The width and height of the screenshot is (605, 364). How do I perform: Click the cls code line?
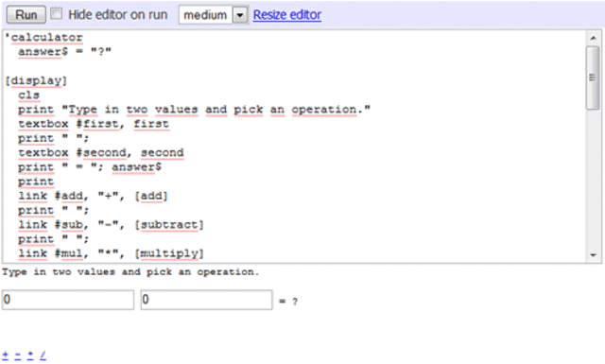tap(29, 95)
